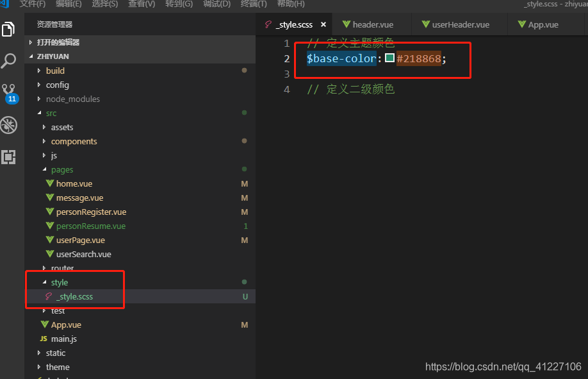Open the 选择(S) menu

tap(104, 4)
